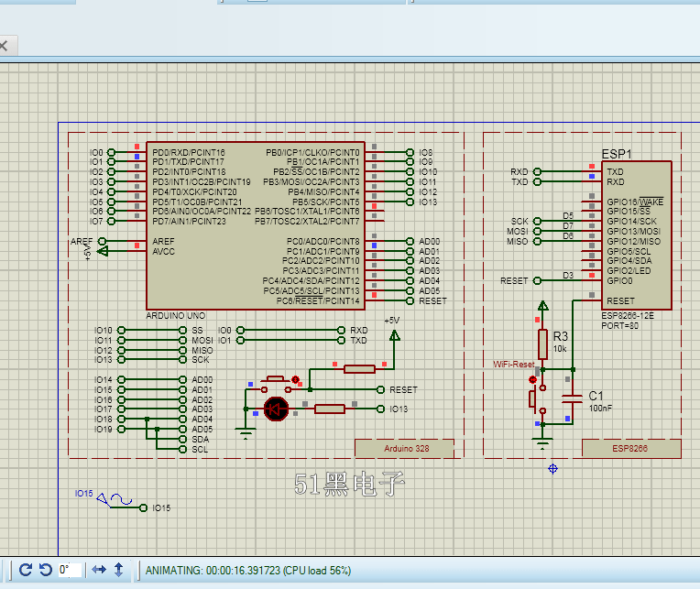700x589 pixels.
Task: Click pin label PD2/INT0/PCINT18
Action: [189, 172]
